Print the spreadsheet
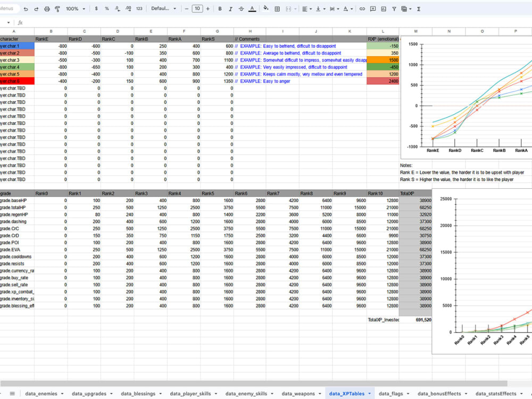The width and height of the screenshot is (532, 399). [x=47, y=9]
